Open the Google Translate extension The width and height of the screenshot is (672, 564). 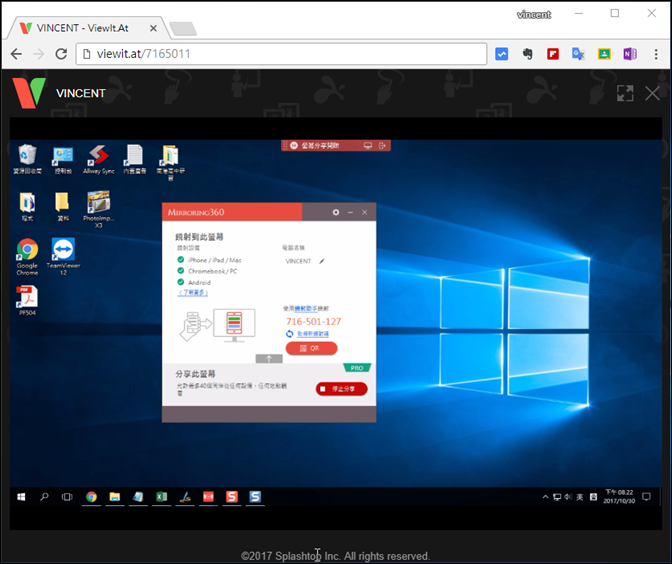pos(578,54)
